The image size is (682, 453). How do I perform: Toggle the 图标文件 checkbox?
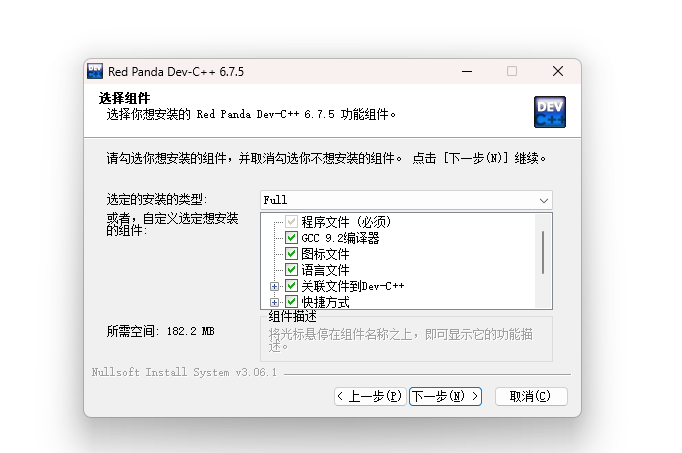coord(291,253)
